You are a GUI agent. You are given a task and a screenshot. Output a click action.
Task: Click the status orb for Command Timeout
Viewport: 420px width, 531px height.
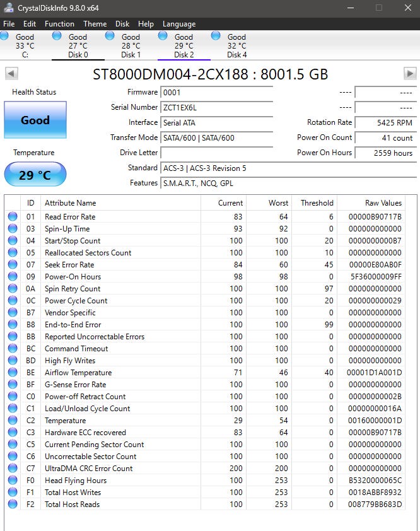pyautogui.click(x=13, y=348)
